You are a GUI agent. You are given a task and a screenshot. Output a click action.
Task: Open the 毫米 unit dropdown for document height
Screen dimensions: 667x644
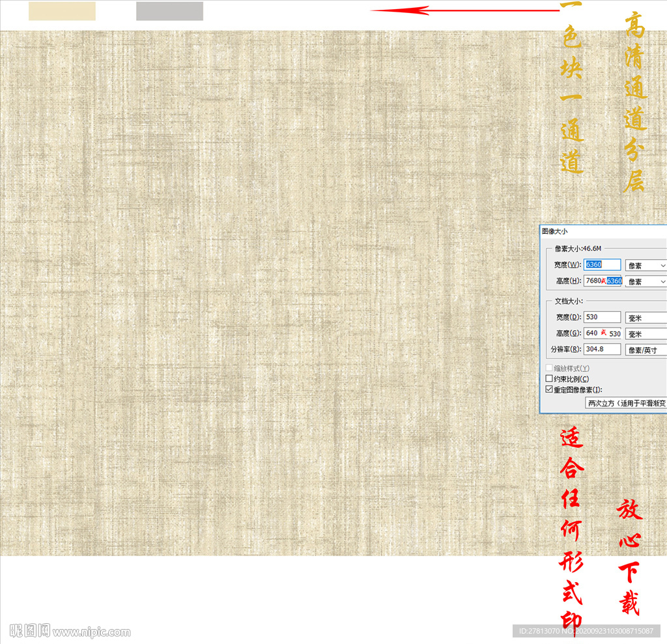[646, 334]
